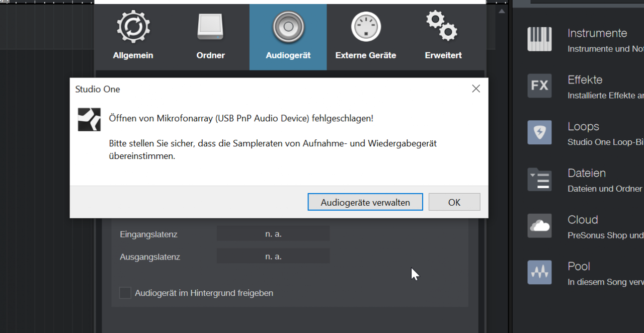This screenshot has width=644, height=333.
Task: Click the FX Effekte icon
Action: 539,86
